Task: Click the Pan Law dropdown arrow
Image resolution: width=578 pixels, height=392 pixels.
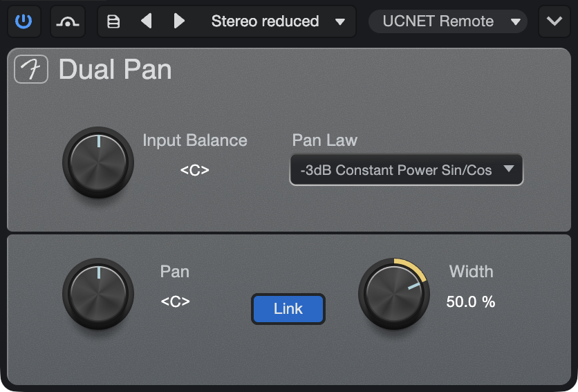Action: coord(509,169)
